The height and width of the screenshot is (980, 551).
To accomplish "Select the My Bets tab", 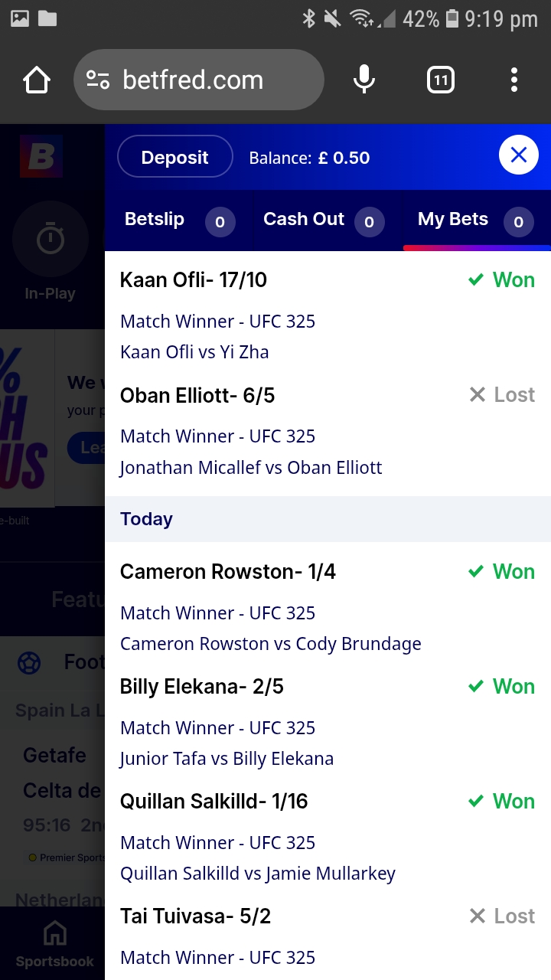I will pyautogui.click(x=453, y=220).
